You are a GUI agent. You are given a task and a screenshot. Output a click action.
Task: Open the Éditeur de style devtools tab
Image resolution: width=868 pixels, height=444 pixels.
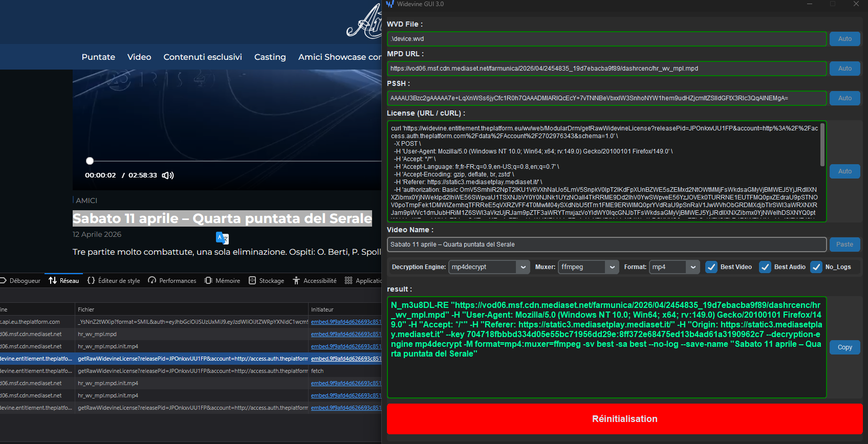[x=114, y=281]
